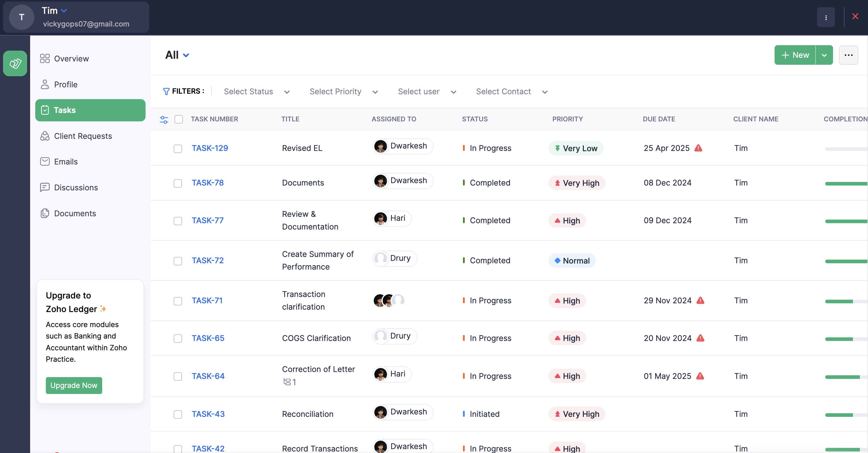Open the overflow menu near the New button

tap(849, 55)
